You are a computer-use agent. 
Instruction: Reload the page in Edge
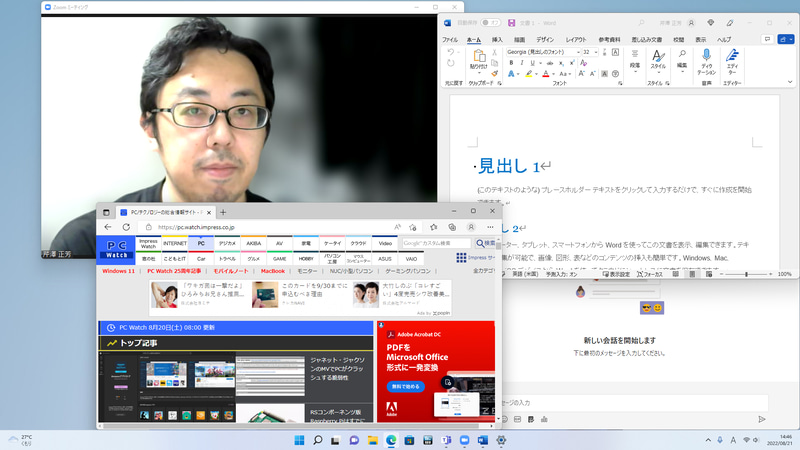[x=126, y=227]
